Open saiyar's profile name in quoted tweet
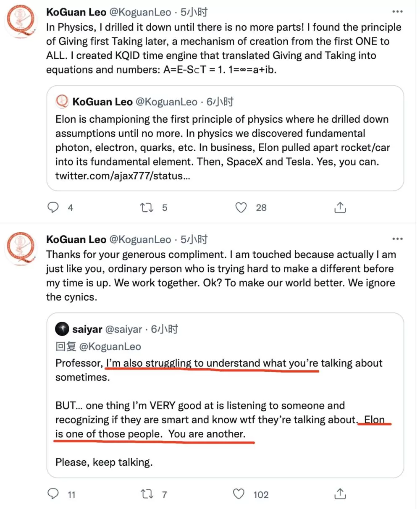The width and height of the screenshot is (420, 509). [87, 330]
